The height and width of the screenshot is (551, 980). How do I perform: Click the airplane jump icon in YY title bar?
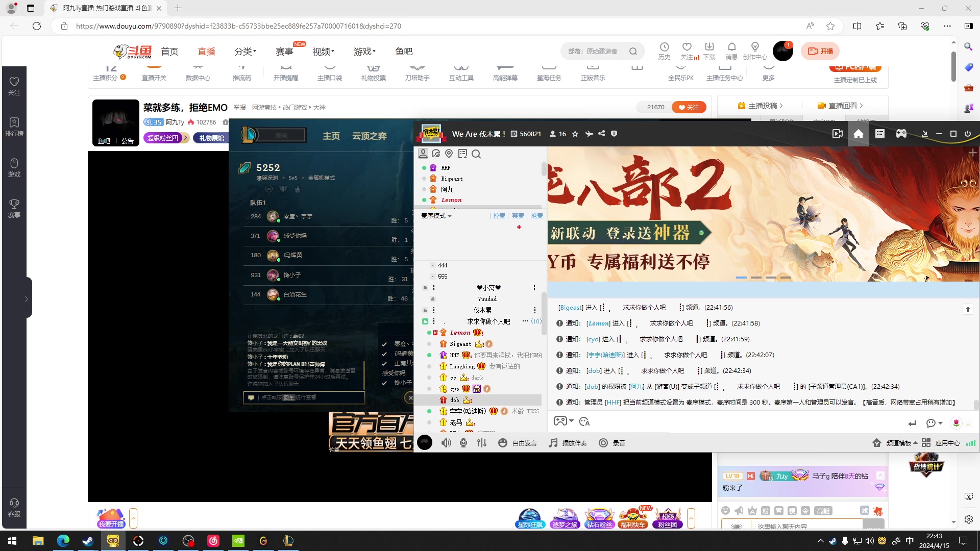pos(589,134)
